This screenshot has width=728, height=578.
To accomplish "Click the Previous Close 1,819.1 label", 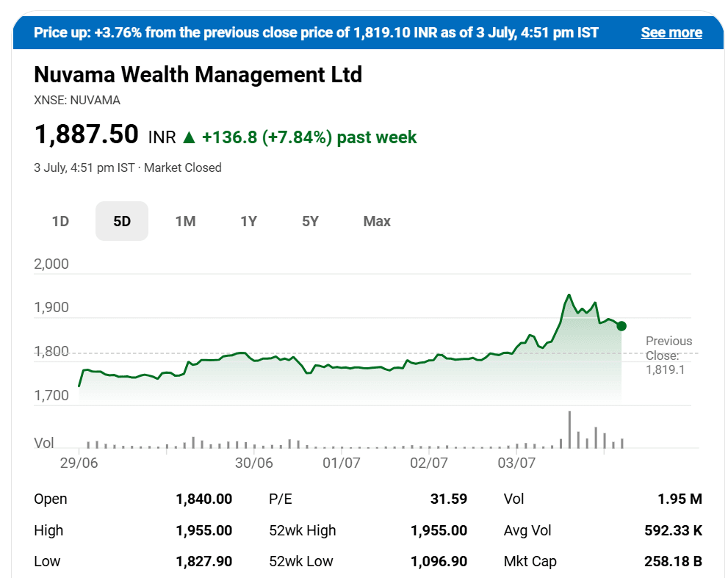I will tap(668, 355).
